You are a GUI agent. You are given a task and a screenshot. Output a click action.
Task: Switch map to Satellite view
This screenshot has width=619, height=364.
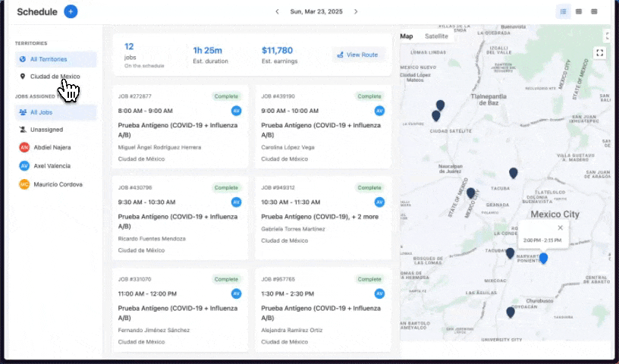point(436,36)
